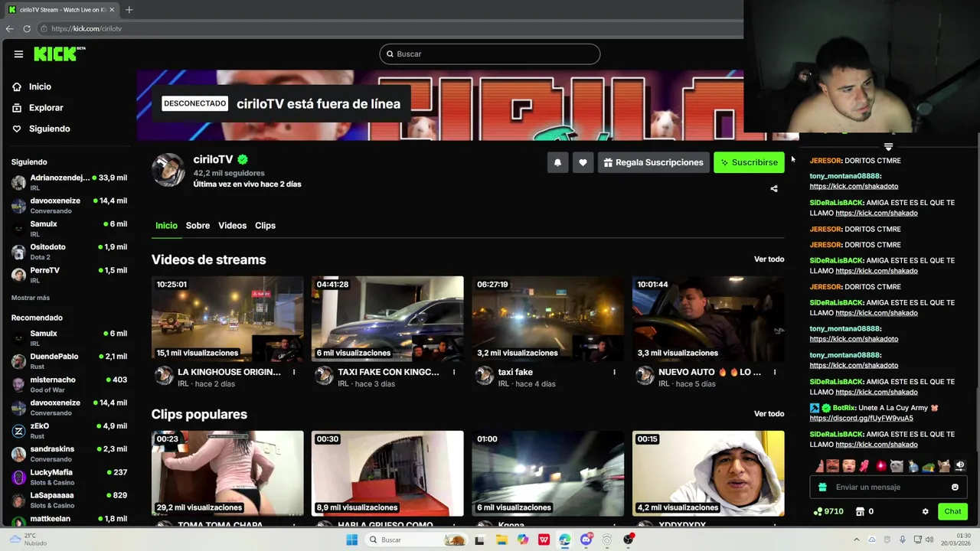Open a new browser tab
Viewport: 980px width, 551px height.
click(129, 10)
